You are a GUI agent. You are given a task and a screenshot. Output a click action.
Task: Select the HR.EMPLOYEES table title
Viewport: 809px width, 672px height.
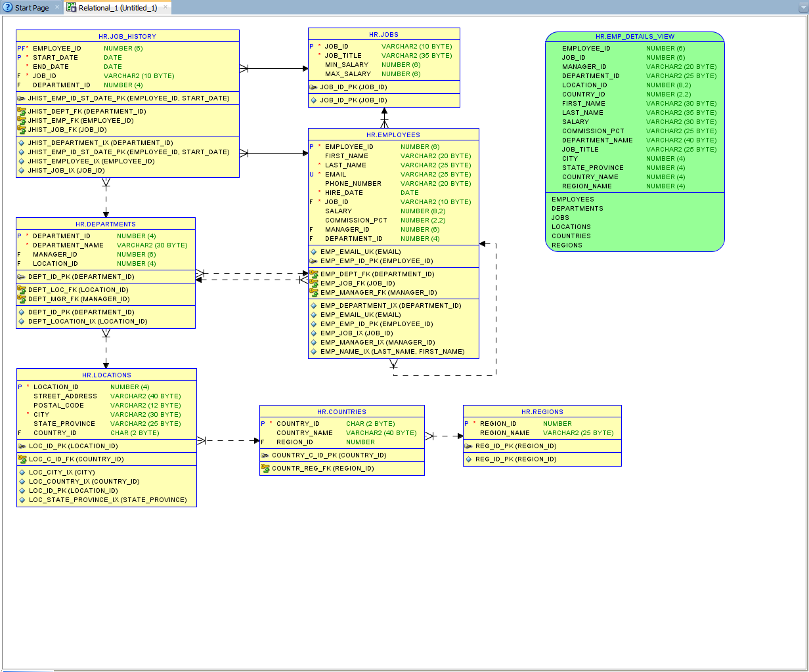[x=393, y=135]
